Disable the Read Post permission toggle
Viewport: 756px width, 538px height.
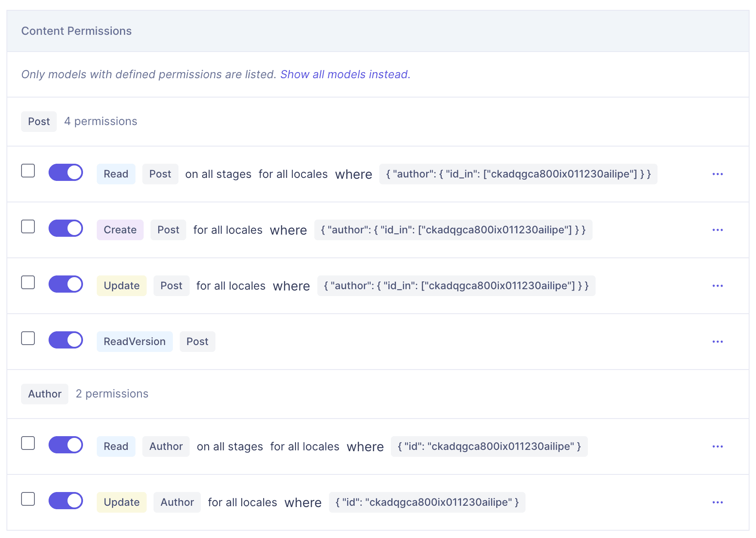point(66,172)
